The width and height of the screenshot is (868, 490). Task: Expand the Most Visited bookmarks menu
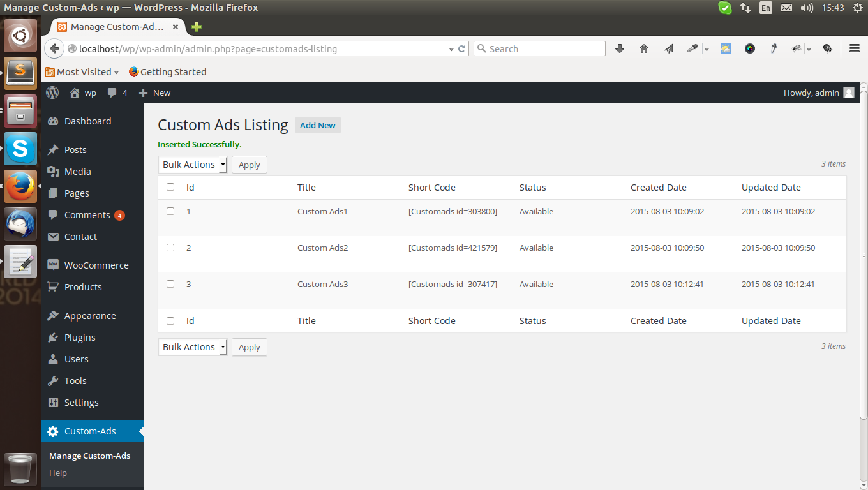[82, 72]
